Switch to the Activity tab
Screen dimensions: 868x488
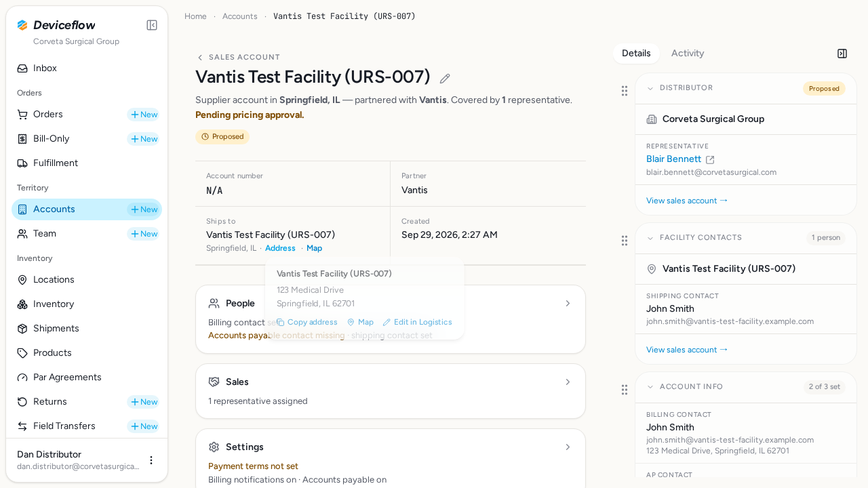[x=688, y=54]
